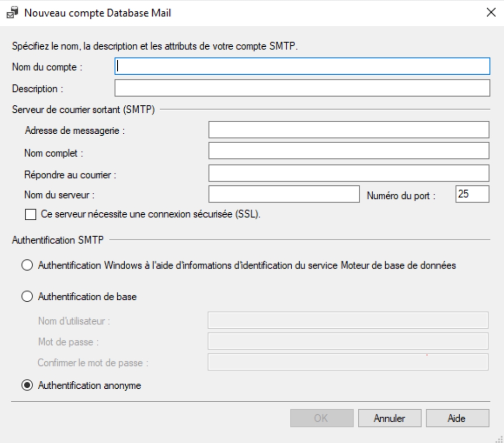Select the Numéro du port box
This screenshot has height=443, width=504.
tap(472, 194)
